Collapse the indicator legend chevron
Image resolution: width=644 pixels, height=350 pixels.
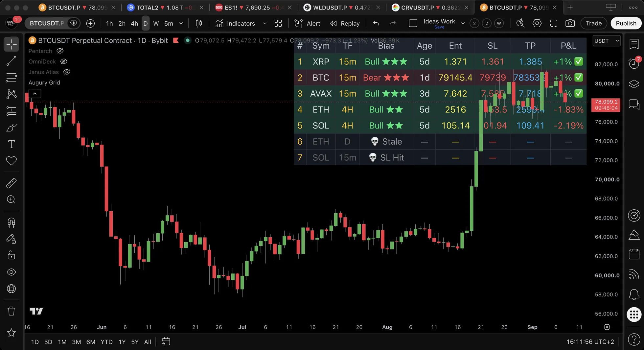click(35, 94)
